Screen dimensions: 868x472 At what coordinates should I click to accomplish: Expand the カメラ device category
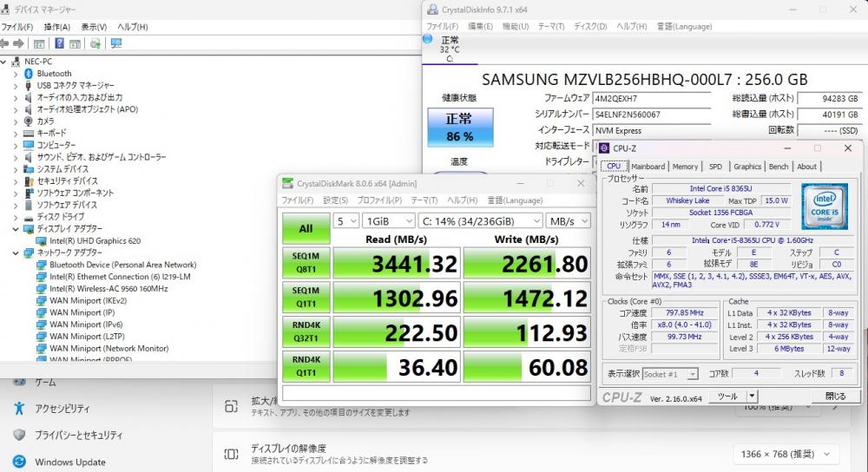point(16,121)
